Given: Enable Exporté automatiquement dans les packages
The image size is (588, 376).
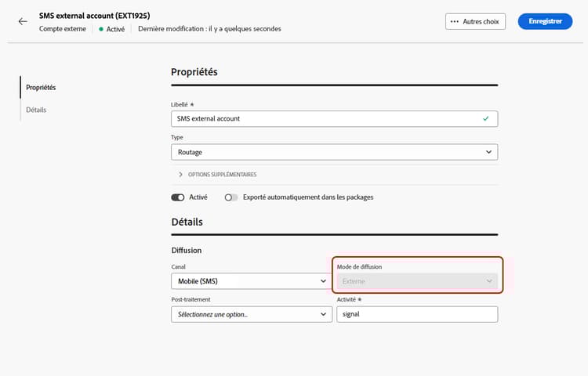Looking at the screenshot, I should [x=231, y=197].
